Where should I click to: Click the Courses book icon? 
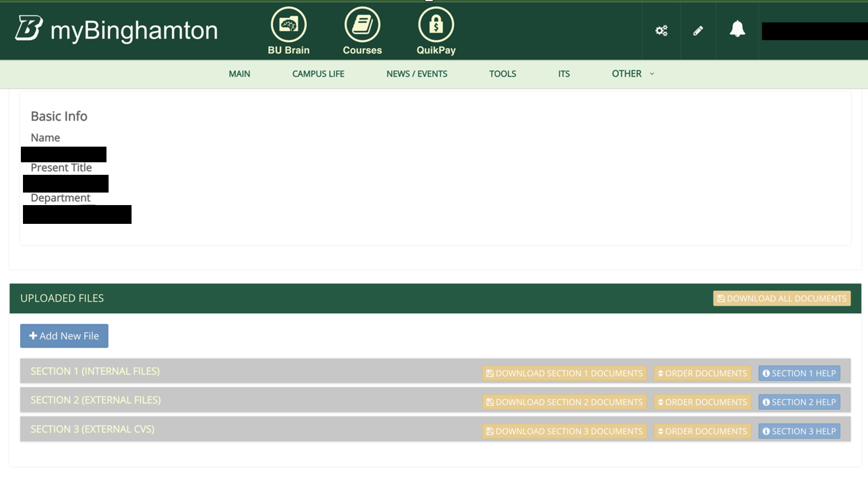[x=362, y=25]
